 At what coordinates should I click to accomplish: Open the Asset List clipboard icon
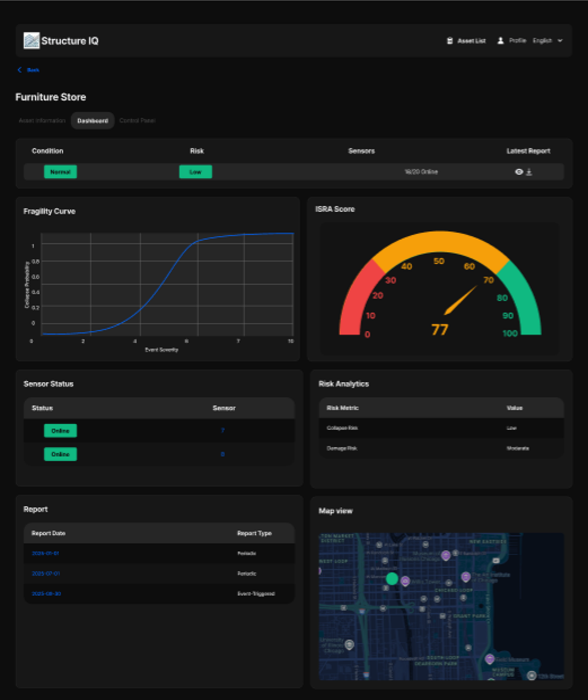(450, 41)
